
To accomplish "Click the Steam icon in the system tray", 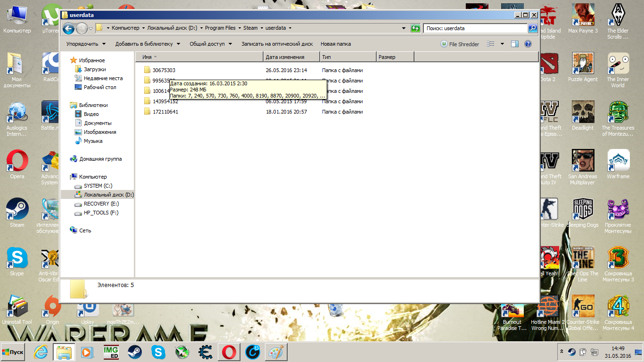I will pos(571,352).
